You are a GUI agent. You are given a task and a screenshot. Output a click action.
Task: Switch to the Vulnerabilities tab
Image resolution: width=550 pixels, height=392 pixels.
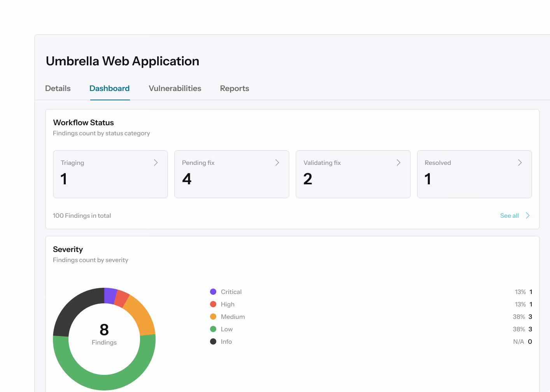coord(175,88)
